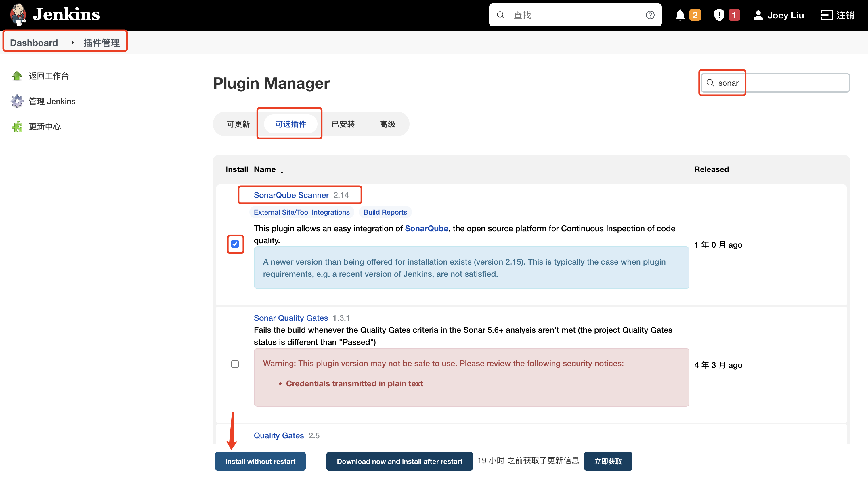The height and width of the screenshot is (478, 868).
Task: Click the puzzle piece Update Center icon
Action: coord(17,127)
